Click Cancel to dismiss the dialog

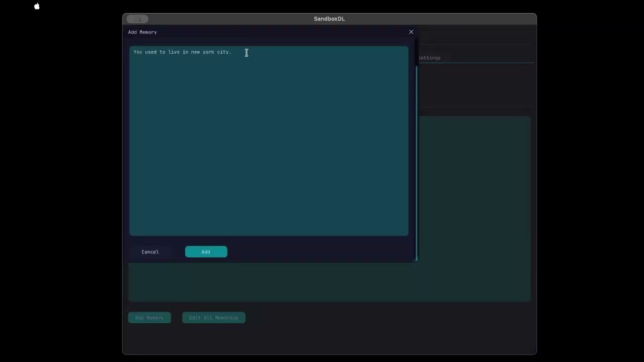149,251
